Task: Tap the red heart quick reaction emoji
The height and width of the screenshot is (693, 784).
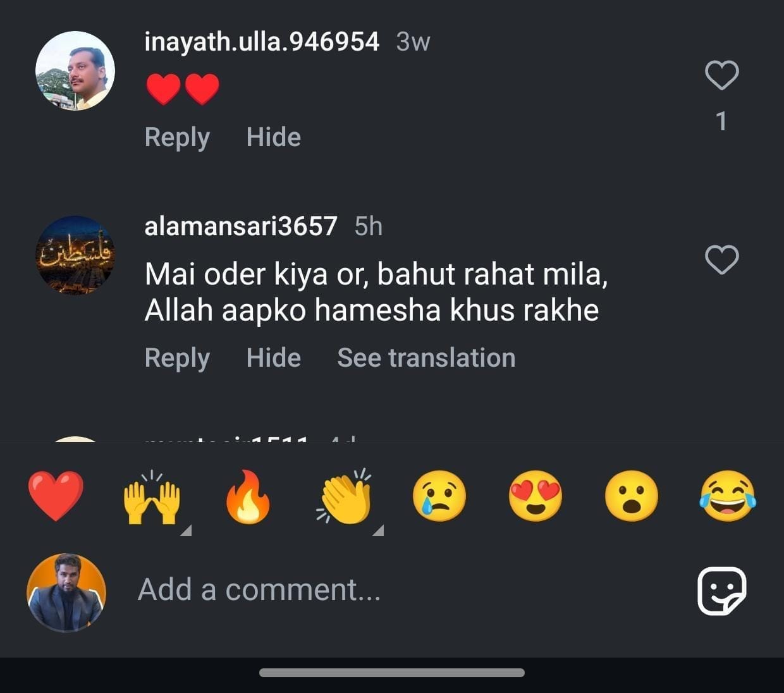Action: pos(56,495)
